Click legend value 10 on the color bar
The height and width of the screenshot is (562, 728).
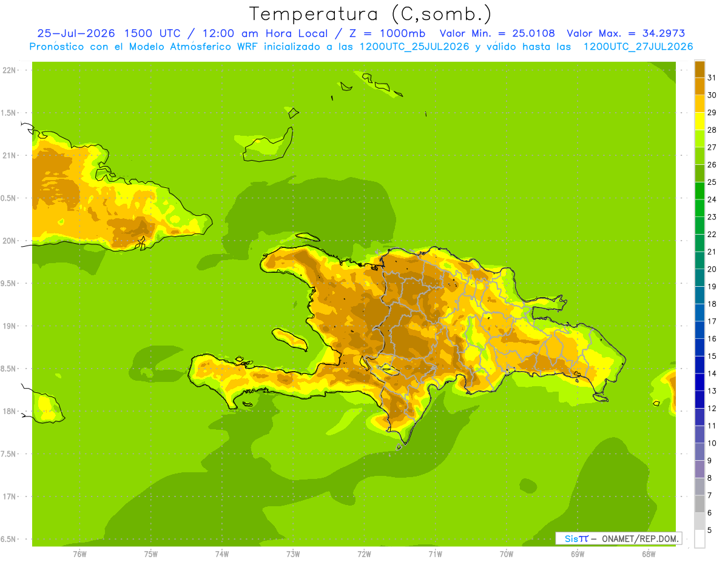coord(712,443)
